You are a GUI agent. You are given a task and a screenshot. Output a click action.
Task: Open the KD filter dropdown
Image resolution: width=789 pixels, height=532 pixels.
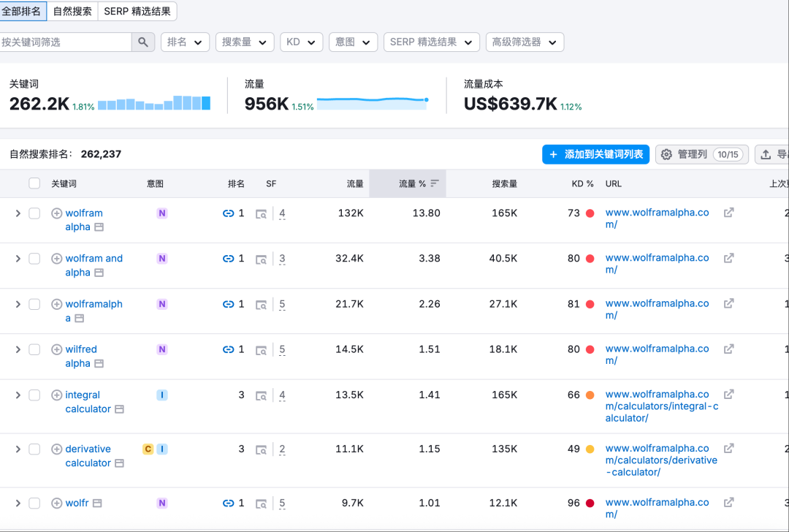301,42
